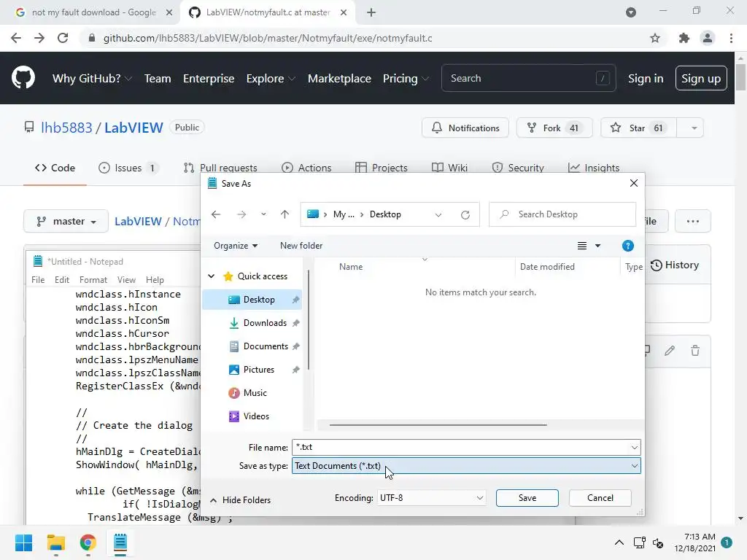Viewport: 747px width, 560px height.
Task: Edit file with pencil icon
Action: coord(670,351)
